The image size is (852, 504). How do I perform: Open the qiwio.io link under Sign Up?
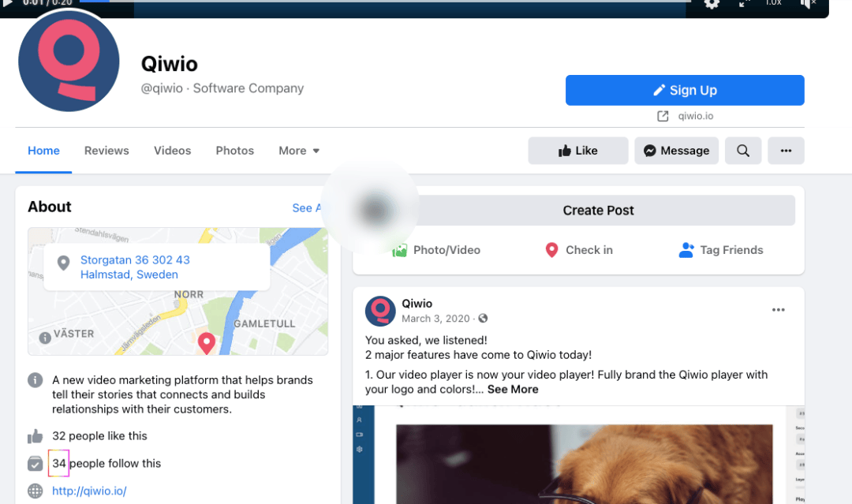[x=696, y=116]
